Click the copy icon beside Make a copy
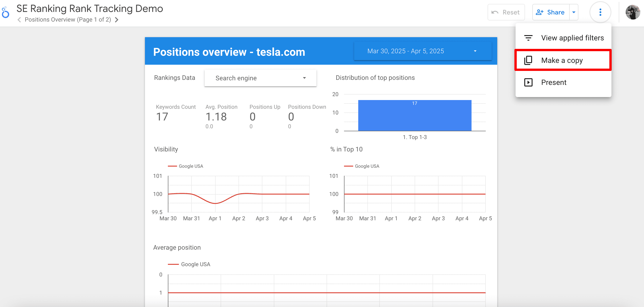644x307 pixels. click(528, 60)
